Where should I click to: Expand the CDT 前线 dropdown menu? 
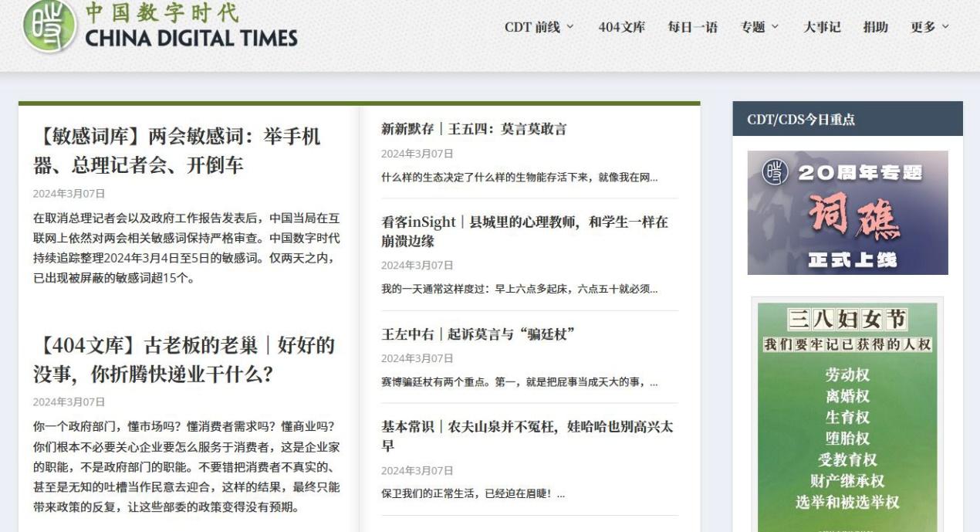coord(539,27)
